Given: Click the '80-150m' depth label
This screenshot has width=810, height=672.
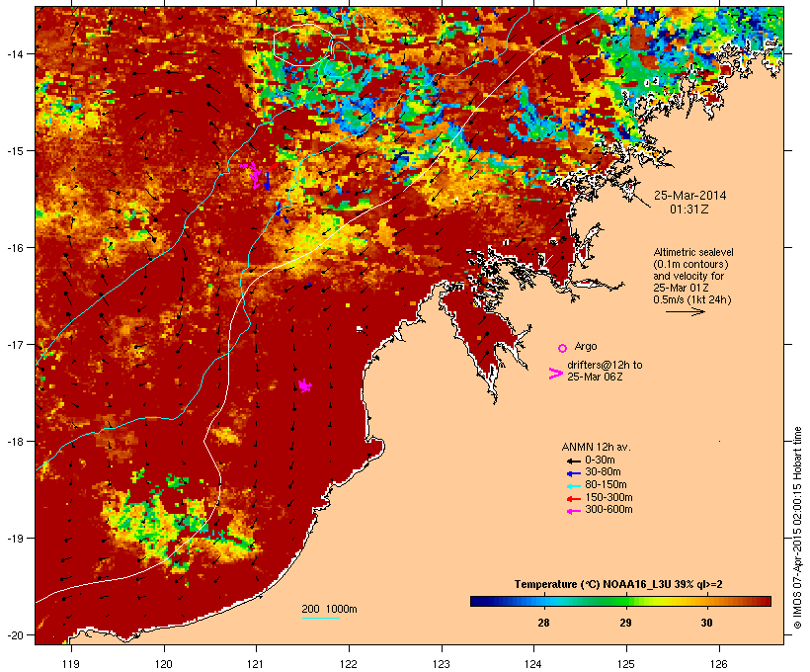Looking at the screenshot, I should [606, 485].
